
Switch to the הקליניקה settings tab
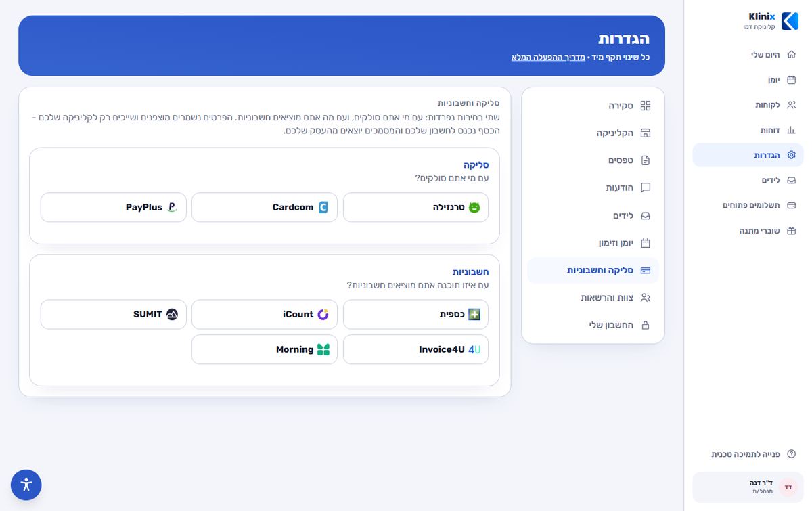(x=593, y=133)
